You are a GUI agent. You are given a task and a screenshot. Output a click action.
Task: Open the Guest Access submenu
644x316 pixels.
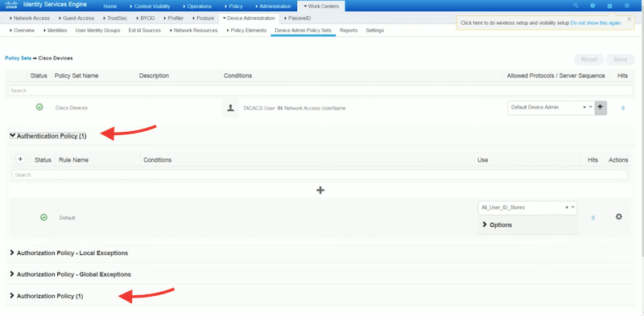[76, 18]
